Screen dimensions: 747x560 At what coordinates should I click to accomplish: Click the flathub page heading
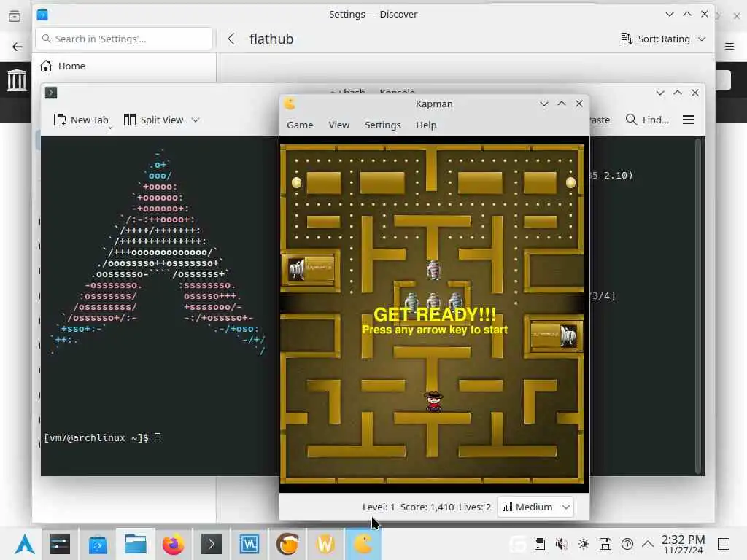pos(271,39)
